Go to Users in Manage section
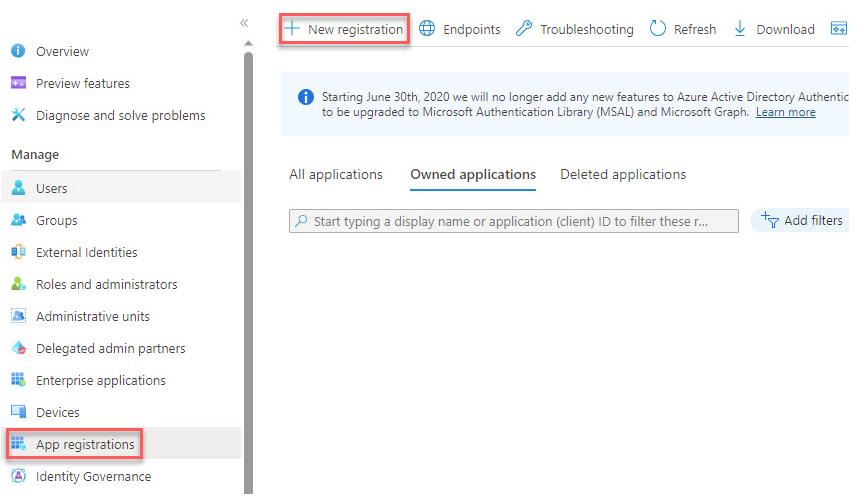The width and height of the screenshot is (865, 500). pyautogui.click(x=120, y=188)
